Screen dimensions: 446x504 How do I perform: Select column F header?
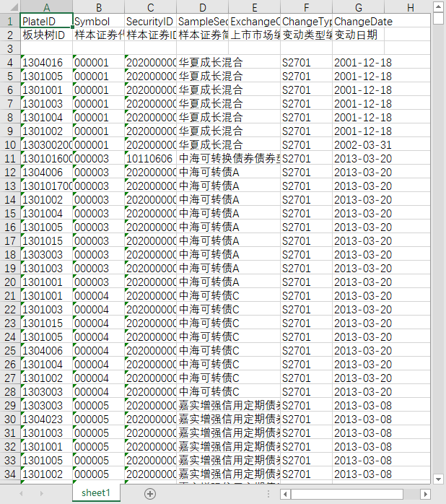point(307,7)
